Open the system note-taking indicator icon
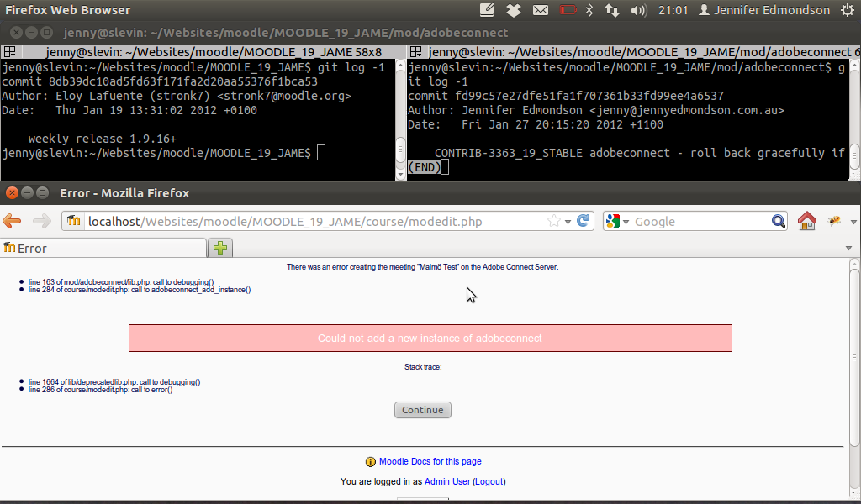The image size is (861, 504). point(487,9)
